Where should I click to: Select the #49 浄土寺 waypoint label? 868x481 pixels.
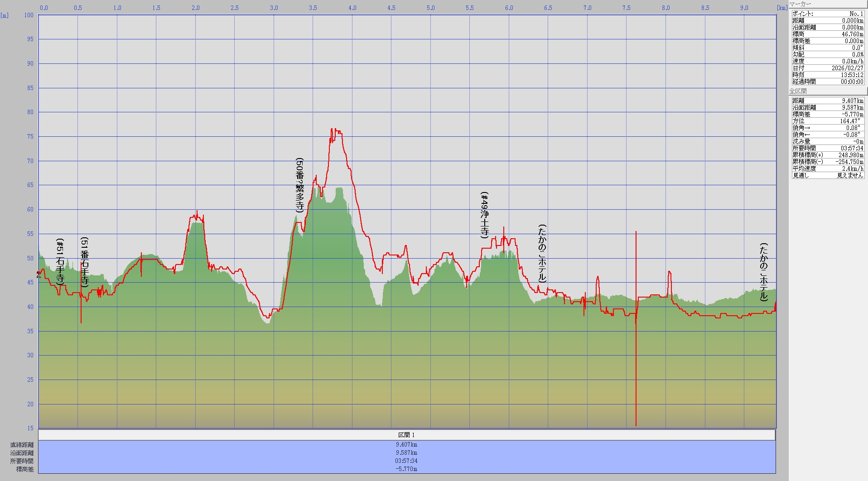pyautogui.click(x=485, y=215)
